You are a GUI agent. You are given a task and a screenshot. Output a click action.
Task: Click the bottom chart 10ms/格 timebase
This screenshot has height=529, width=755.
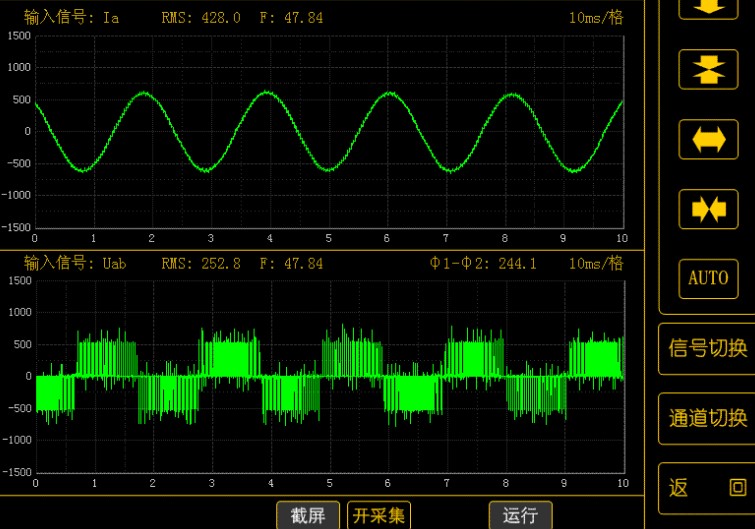point(596,263)
